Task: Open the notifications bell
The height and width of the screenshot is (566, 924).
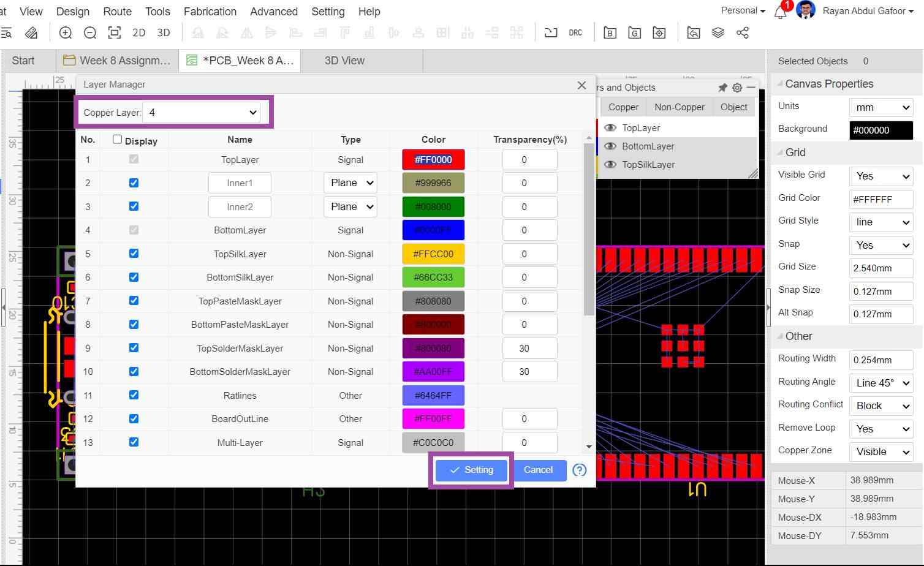Action: pos(780,12)
